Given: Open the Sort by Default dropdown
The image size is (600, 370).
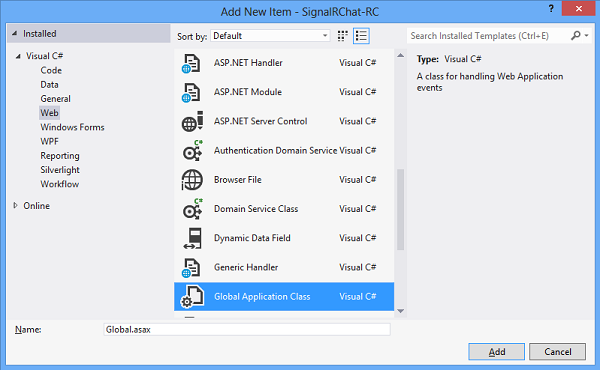Looking at the screenshot, I should pos(270,36).
